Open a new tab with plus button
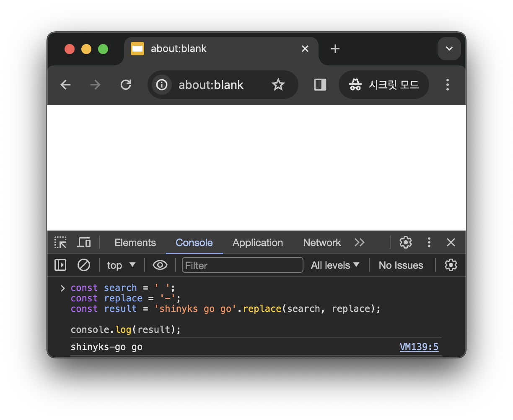The width and height of the screenshot is (513, 420). click(x=335, y=49)
